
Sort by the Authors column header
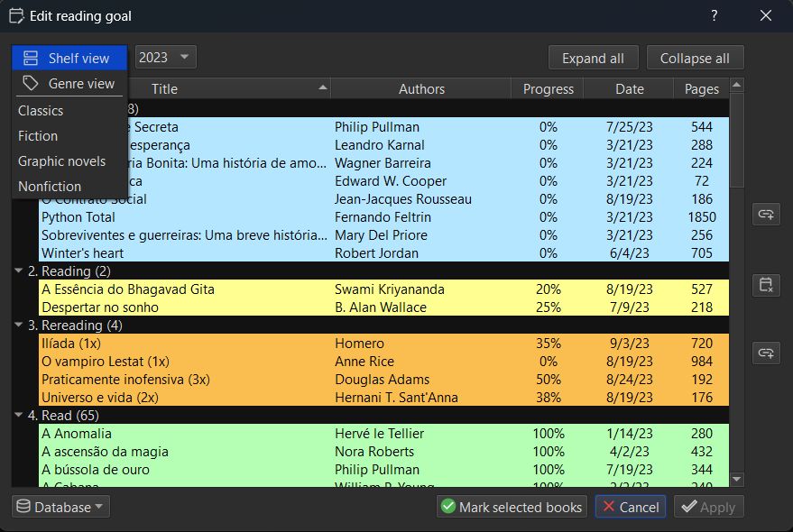[421, 89]
